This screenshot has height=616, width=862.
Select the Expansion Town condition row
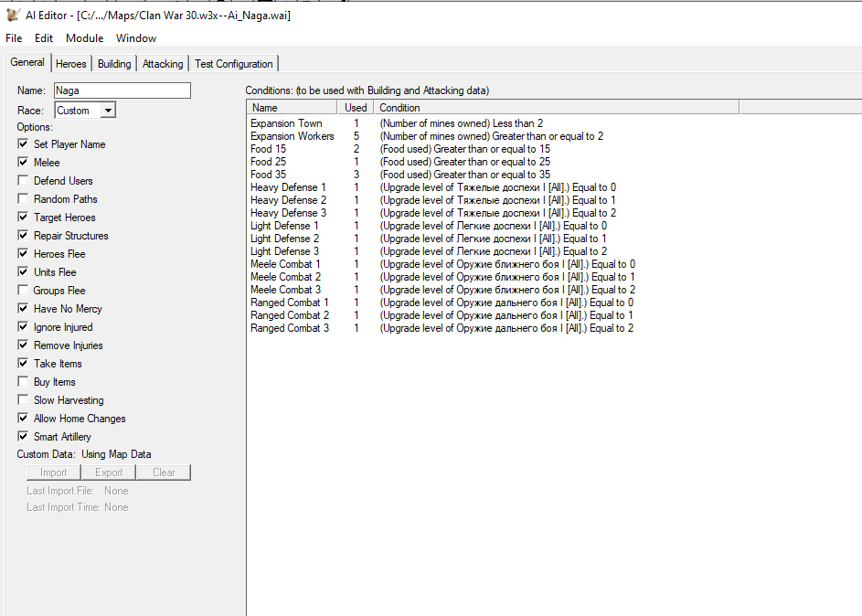(x=286, y=123)
